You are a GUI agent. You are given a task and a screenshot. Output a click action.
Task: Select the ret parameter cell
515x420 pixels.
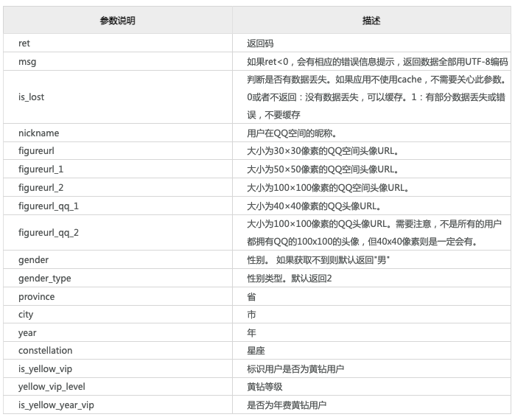pyautogui.click(x=24, y=44)
